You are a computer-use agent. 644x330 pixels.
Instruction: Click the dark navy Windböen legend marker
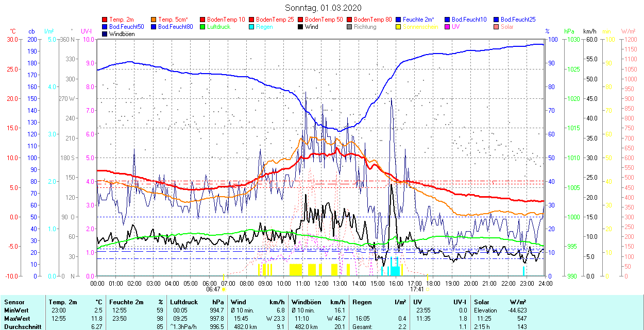click(106, 34)
